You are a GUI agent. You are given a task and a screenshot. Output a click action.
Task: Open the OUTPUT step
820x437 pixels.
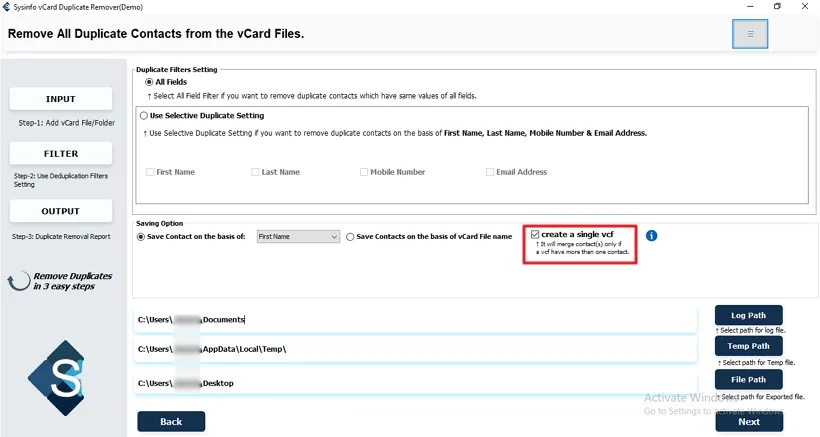(x=60, y=211)
